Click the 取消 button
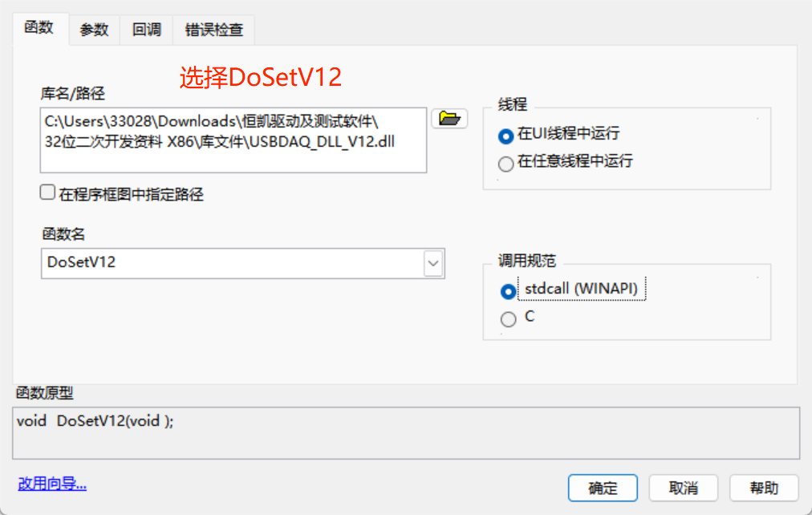The width and height of the screenshot is (812, 515). [x=684, y=488]
